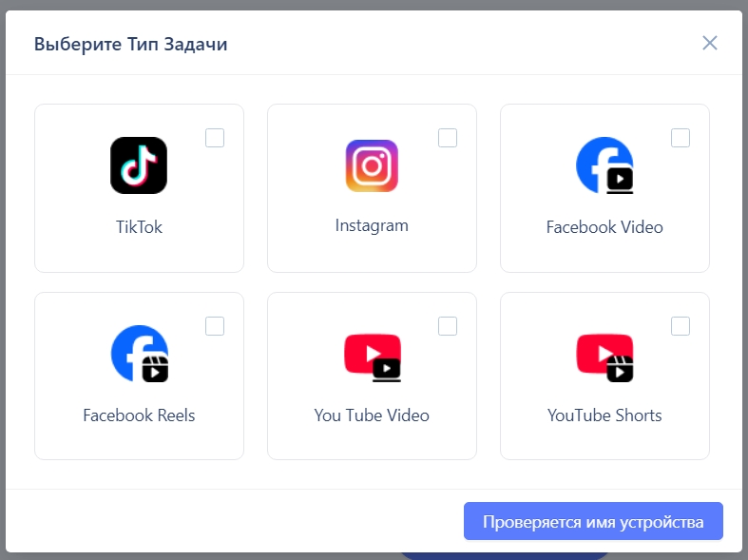Click the YouTube Shorts label

tap(604, 415)
